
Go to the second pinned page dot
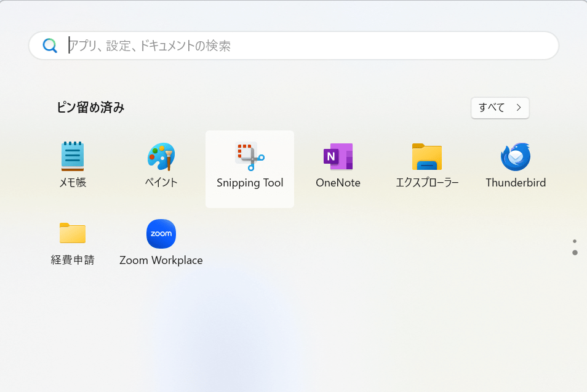point(575,253)
